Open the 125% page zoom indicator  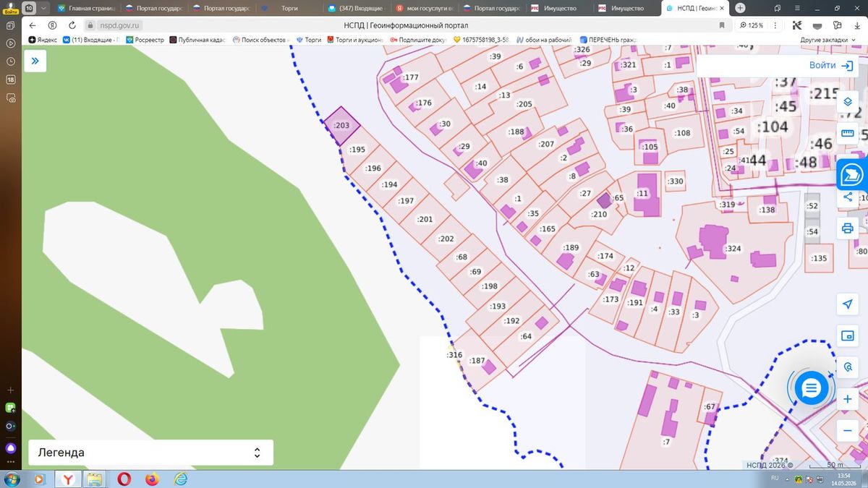pos(751,25)
